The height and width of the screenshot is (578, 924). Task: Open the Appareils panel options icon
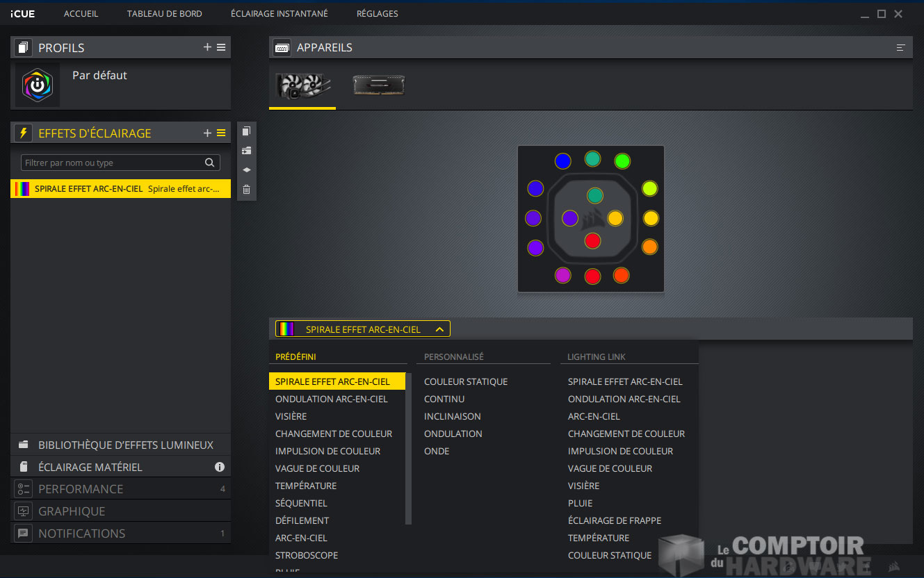coord(901,48)
